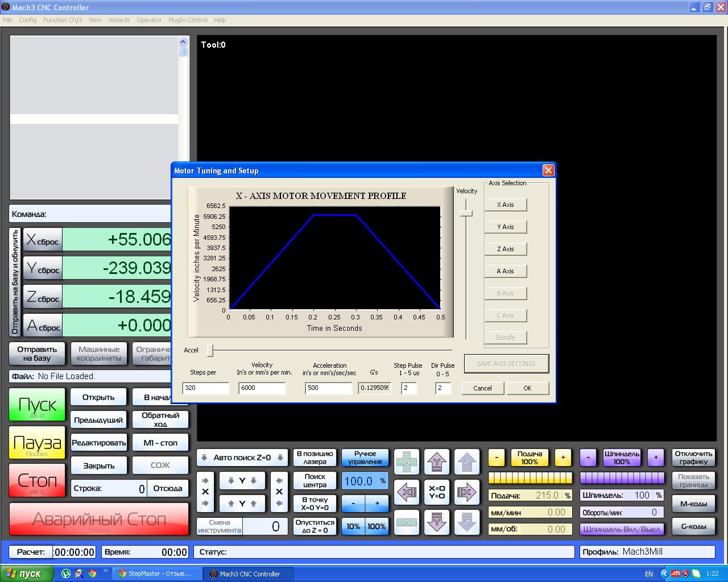Viewport: 728px width, 582px height.
Task: Increase spindle speed with purple plus button
Action: (x=656, y=458)
